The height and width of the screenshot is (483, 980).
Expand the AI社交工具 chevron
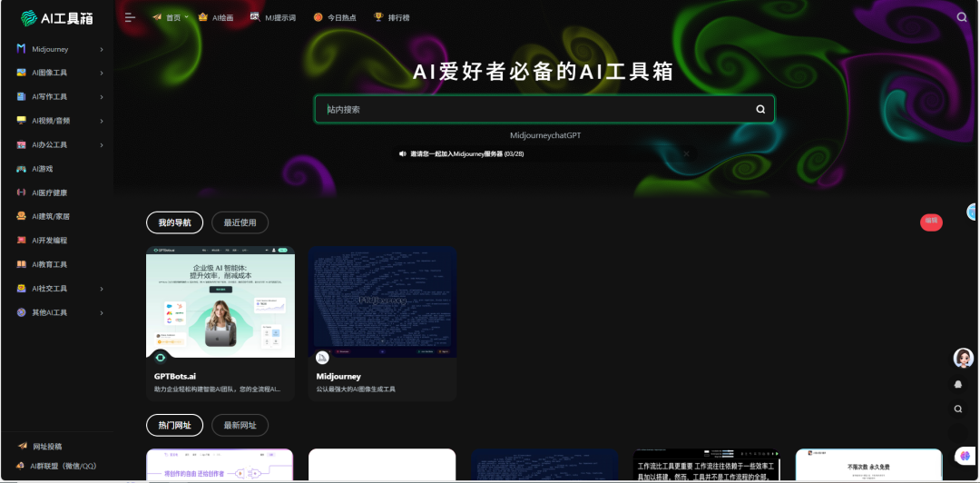pos(102,289)
